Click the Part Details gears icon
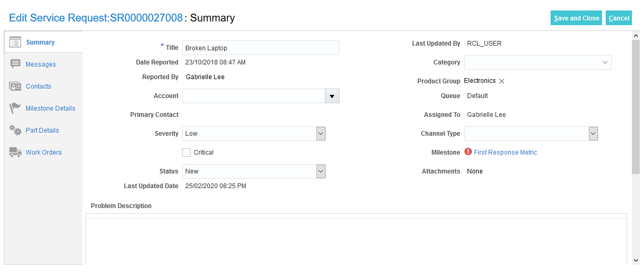644x272 pixels. (x=15, y=130)
